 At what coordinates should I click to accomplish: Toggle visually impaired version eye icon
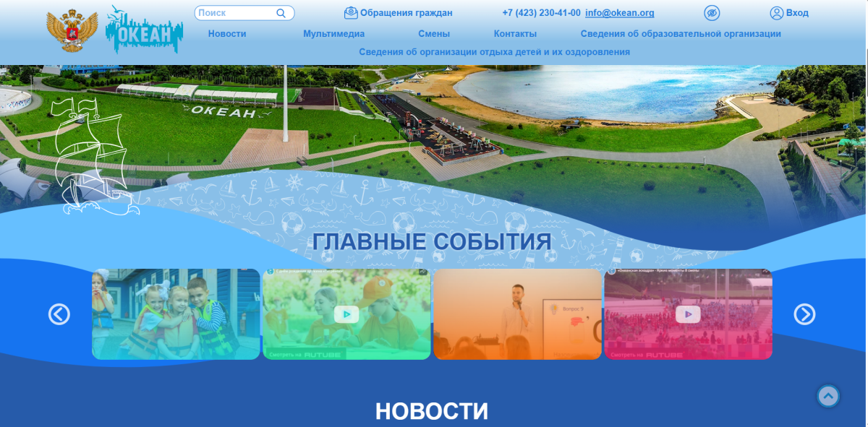(x=712, y=13)
